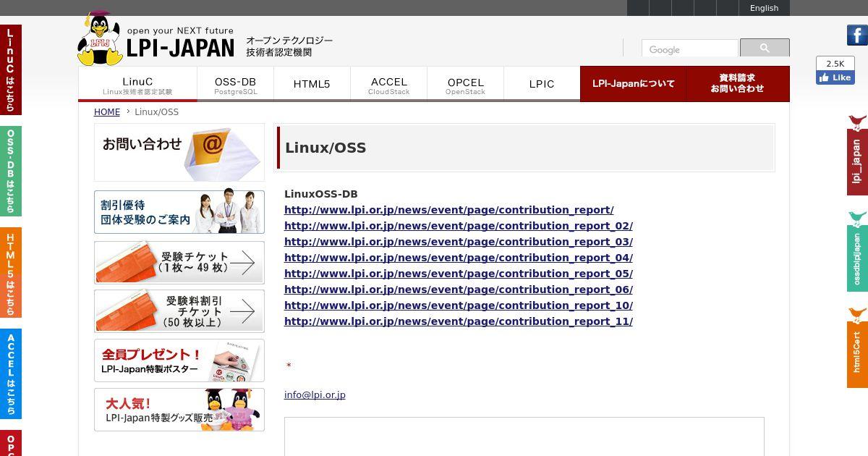This screenshot has width=868, height=456.
Task: Open the contribution_report_04/ link
Action: 459,258
